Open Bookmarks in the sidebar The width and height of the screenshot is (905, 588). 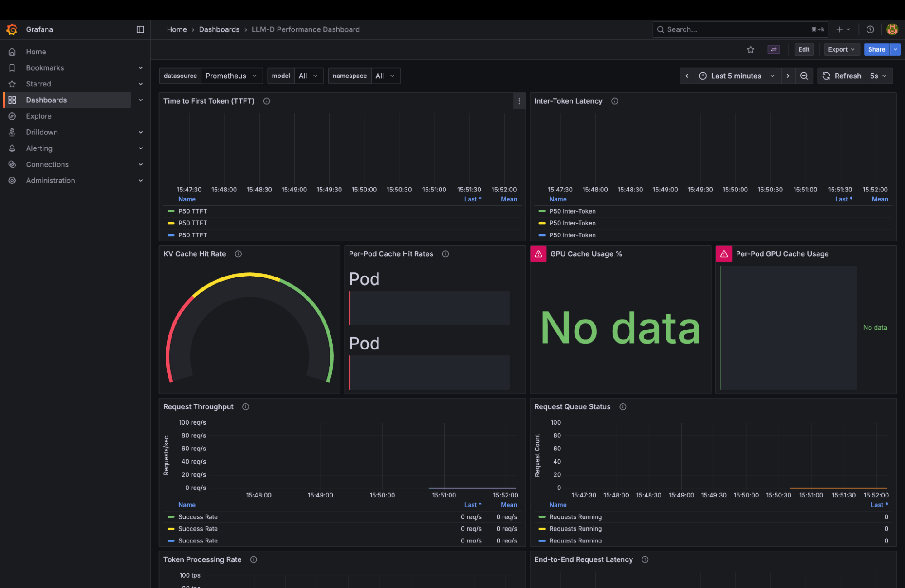click(45, 68)
